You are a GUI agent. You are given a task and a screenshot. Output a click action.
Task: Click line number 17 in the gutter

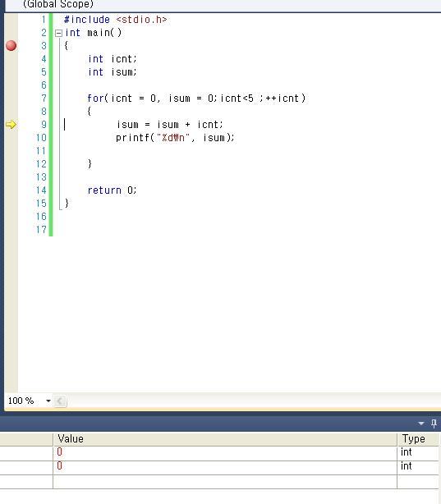41,230
